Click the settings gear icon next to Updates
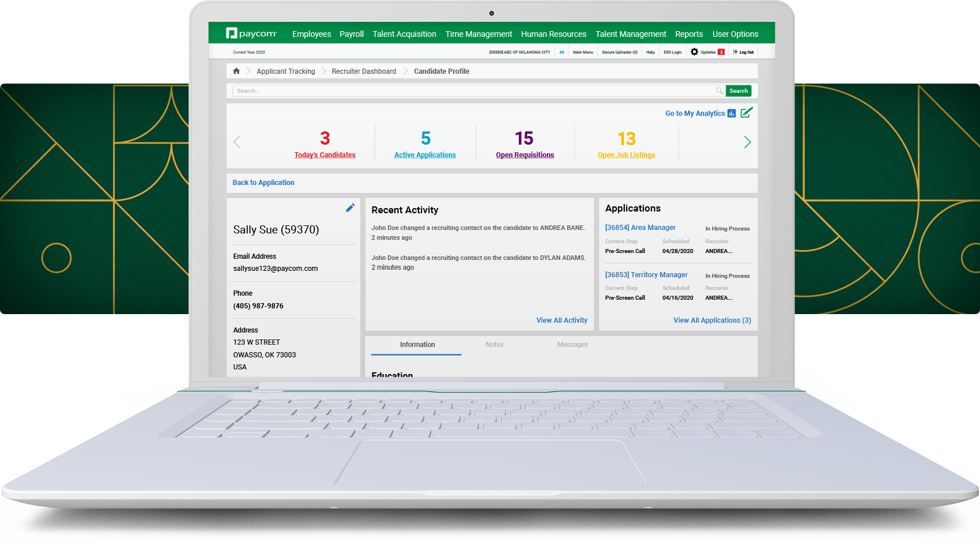 pyautogui.click(x=694, y=52)
